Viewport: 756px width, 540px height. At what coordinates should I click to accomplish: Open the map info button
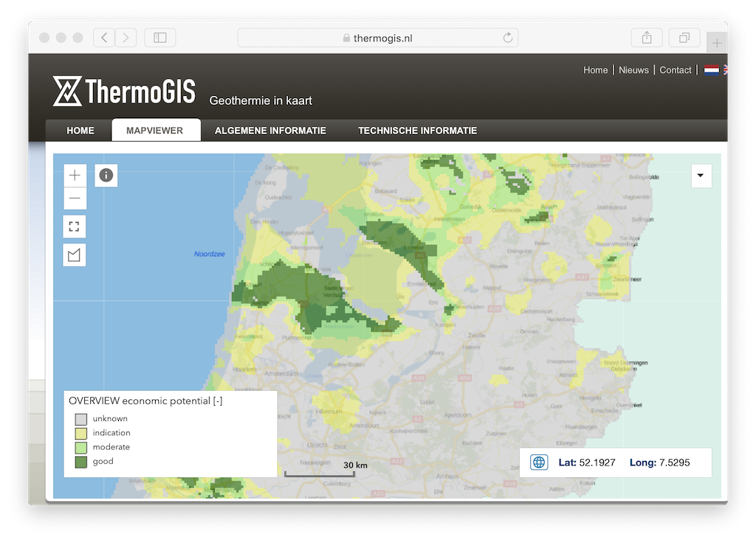pos(106,176)
